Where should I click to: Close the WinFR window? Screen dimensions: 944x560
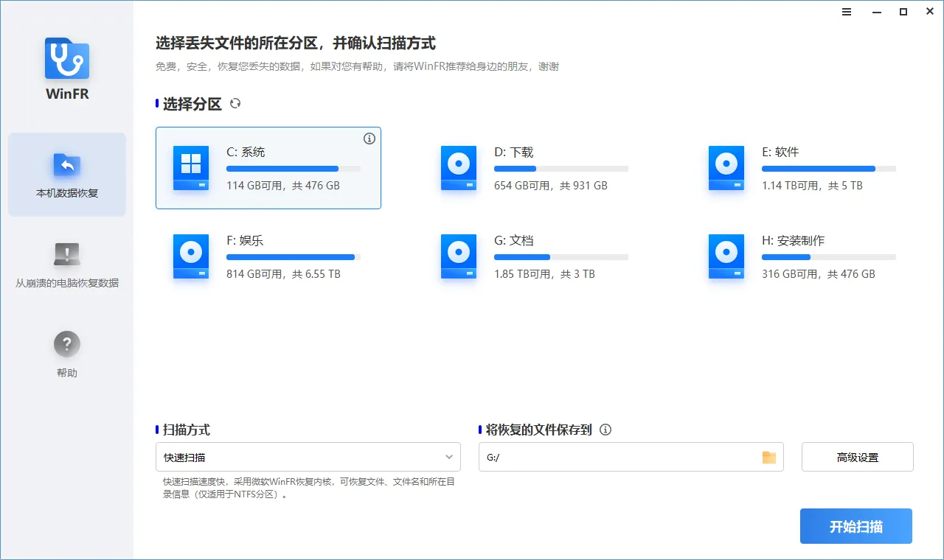[x=930, y=12]
